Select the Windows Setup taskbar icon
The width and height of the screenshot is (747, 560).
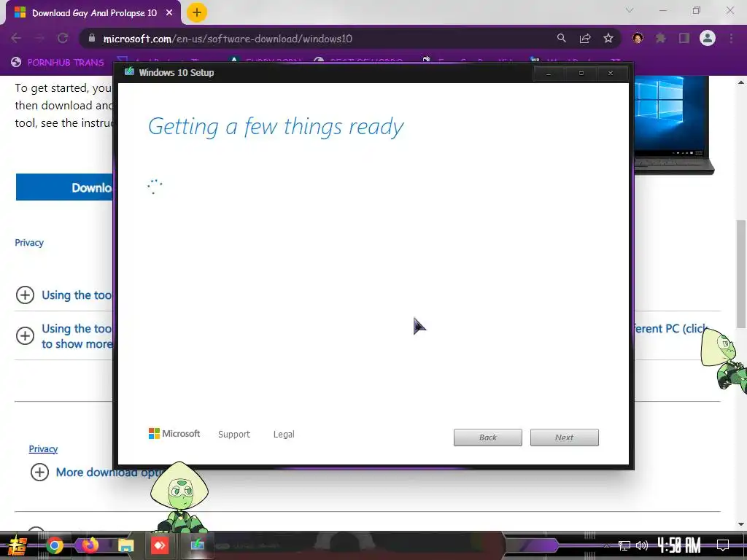[197, 545]
